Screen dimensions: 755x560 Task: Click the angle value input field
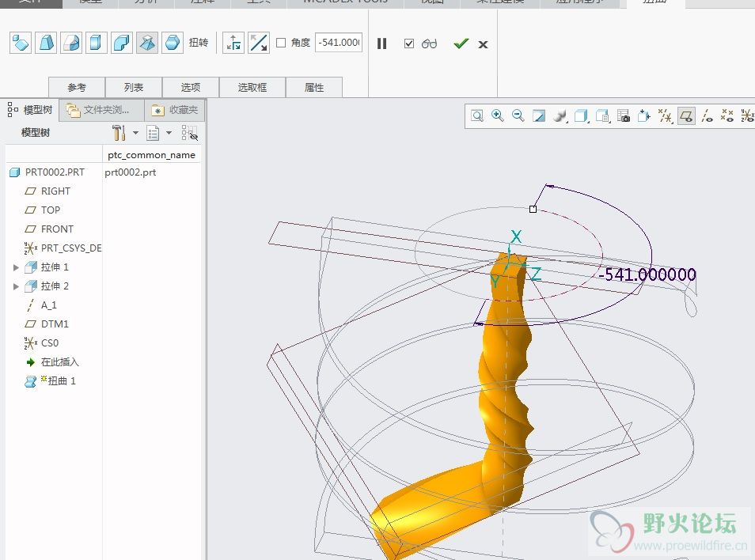tap(338, 43)
